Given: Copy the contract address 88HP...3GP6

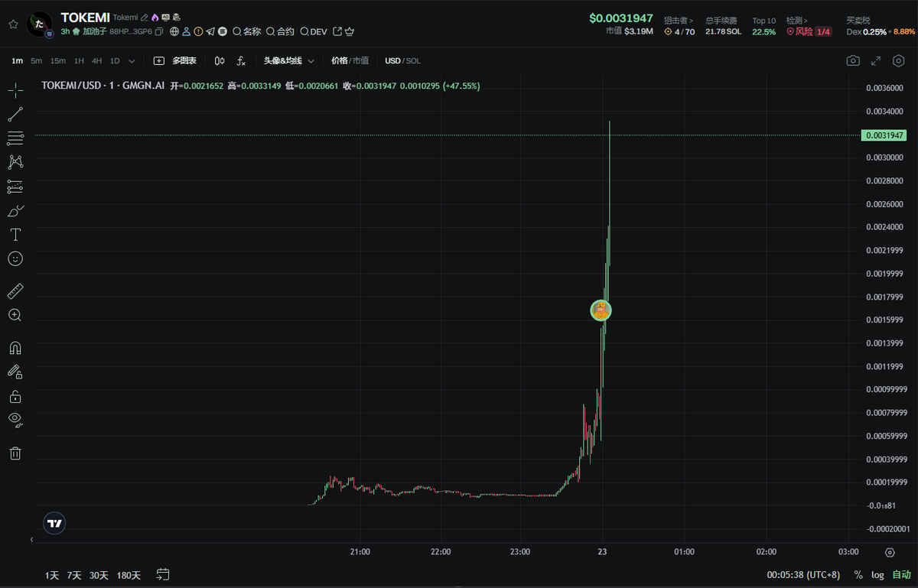Looking at the screenshot, I should point(159,31).
